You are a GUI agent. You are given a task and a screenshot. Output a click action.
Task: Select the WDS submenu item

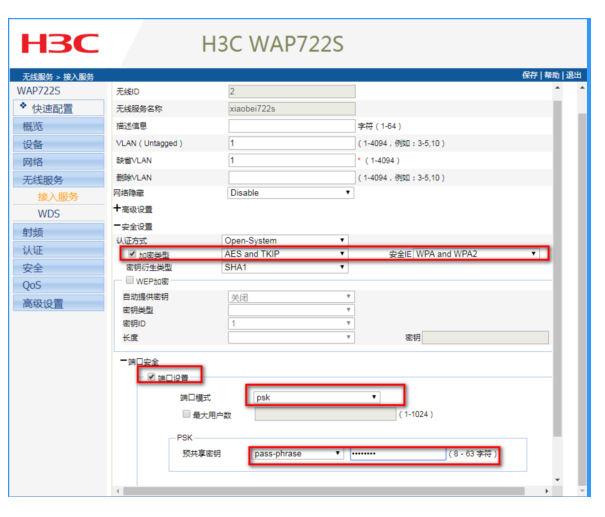[49, 214]
